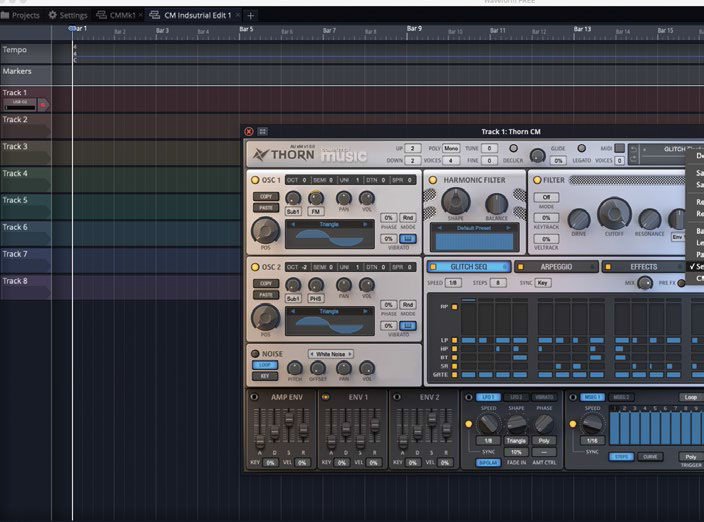
Task: Click the preset redo arrow icon below undo
Action: [x=633, y=159]
